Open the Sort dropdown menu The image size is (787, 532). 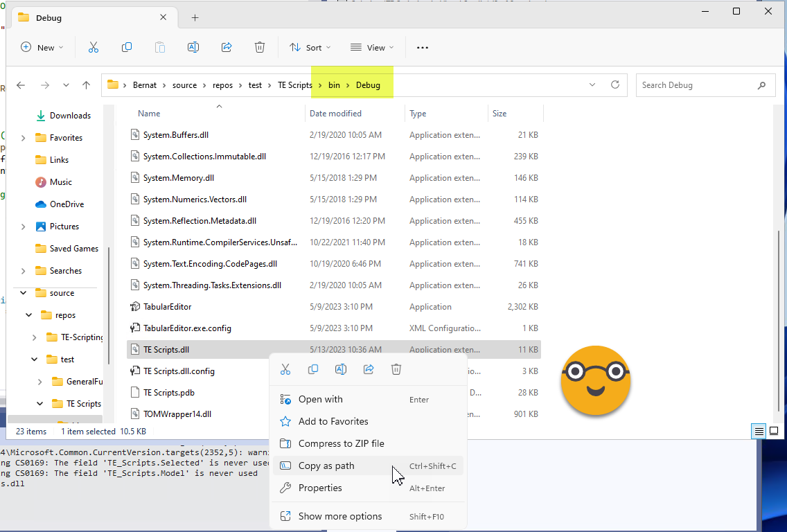[310, 47]
